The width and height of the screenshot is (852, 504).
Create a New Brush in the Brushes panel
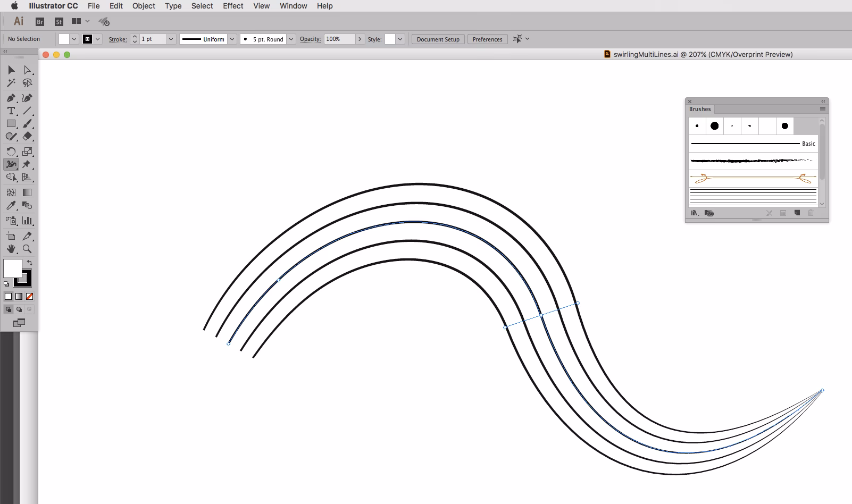pos(797,213)
